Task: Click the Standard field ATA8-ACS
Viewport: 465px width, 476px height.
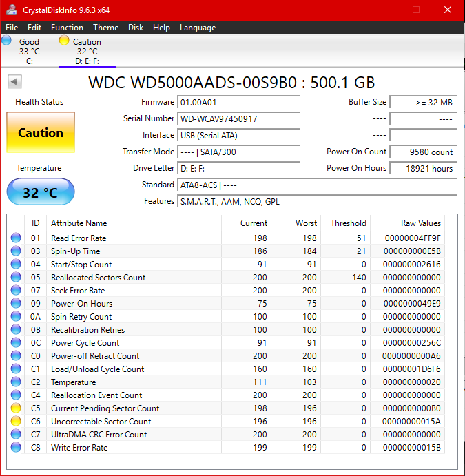Action: [x=318, y=185]
